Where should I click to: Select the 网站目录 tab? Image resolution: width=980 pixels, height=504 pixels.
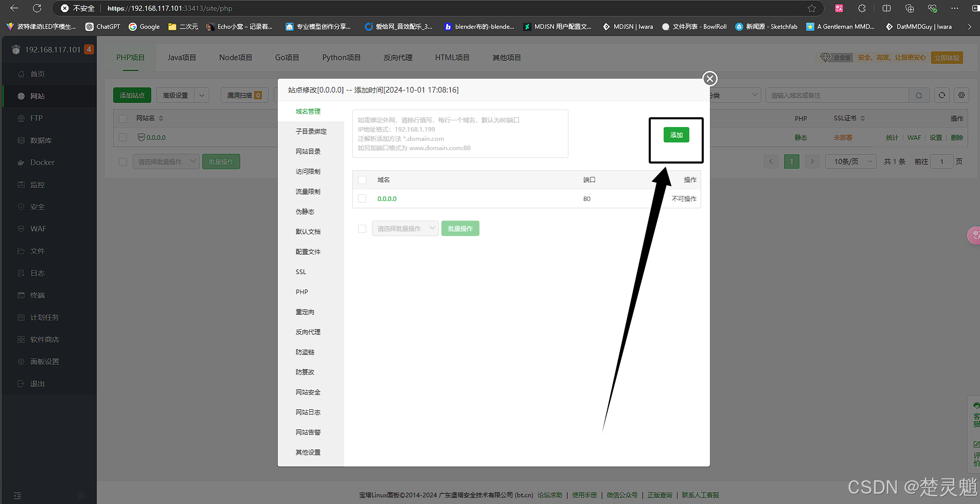(x=311, y=152)
